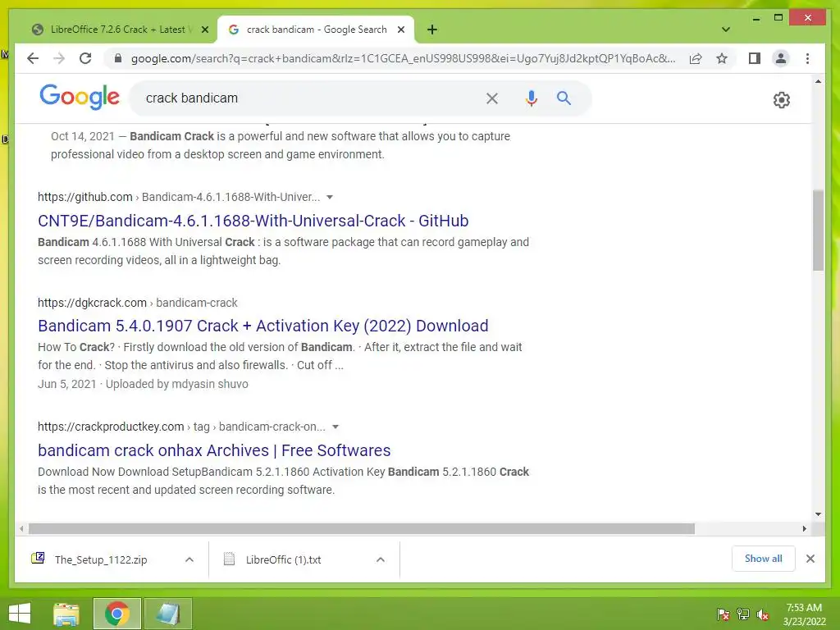Click https://crackproductkey.com result URL

pyautogui.click(x=111, y=427)
